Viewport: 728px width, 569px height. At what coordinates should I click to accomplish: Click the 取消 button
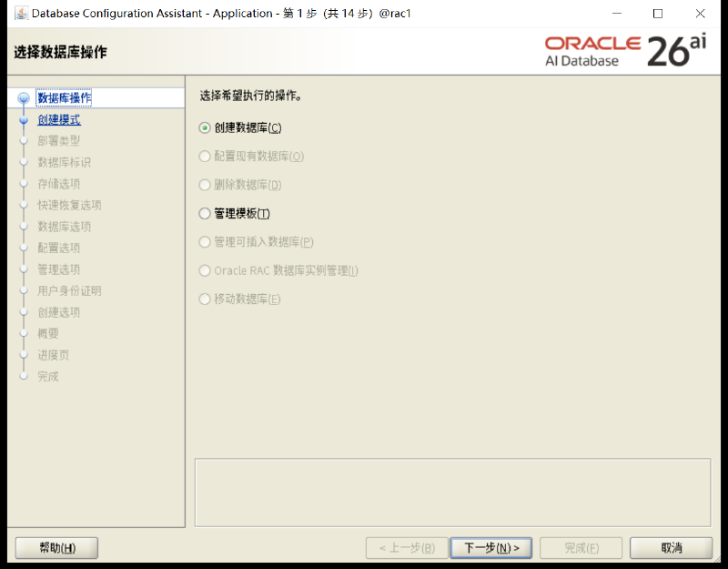(x=671, y=548)
